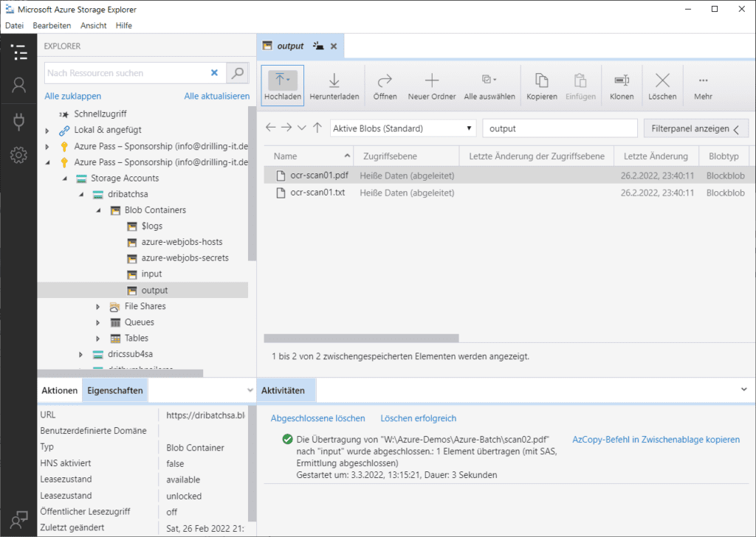Click Herunterladen download toolbar button
The image size is (756, 537).
[x=334, y=86]
